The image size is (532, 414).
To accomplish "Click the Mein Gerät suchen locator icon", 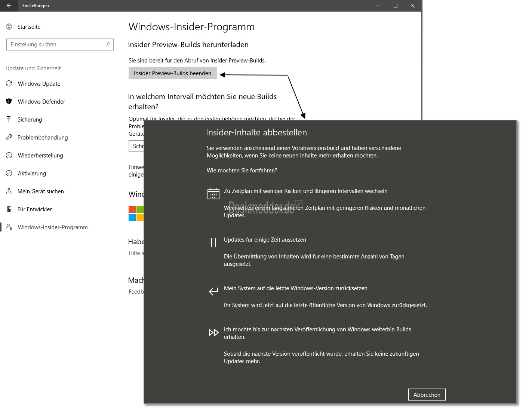I will (x=9, y=191).
